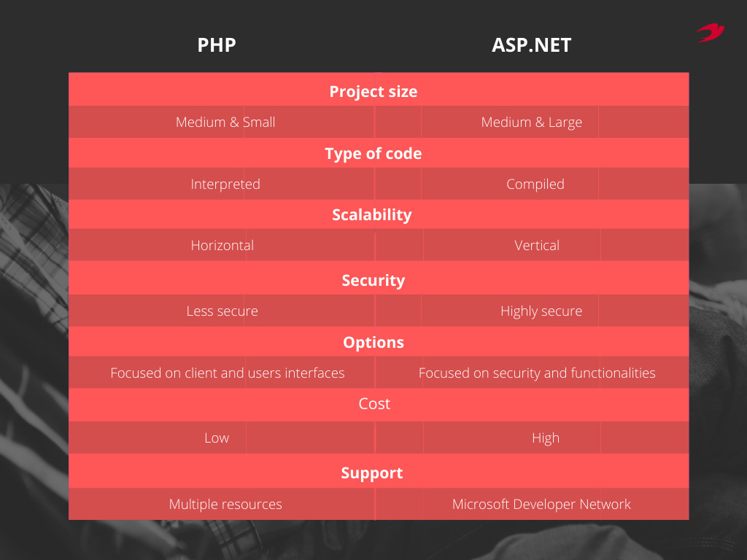Click the Interpreted cell under PHP
The width and height of the screenshot is (747, 560).
225,184
